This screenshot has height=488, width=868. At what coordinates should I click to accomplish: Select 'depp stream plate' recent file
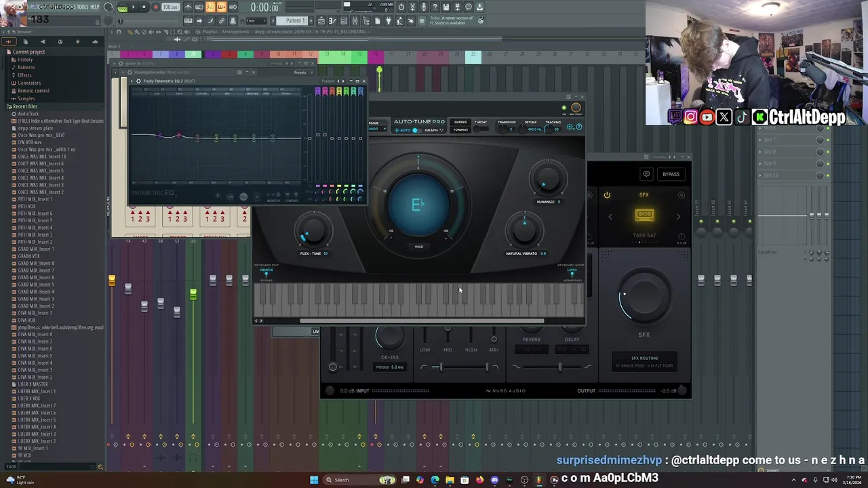click(x=36, y=128)
